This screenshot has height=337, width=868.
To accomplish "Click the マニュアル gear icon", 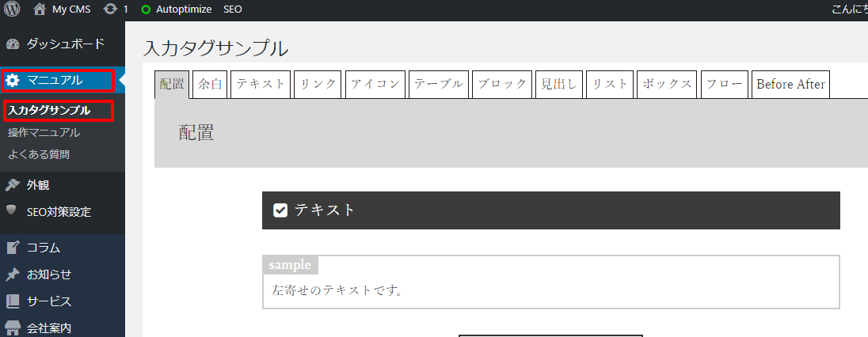I will tap(13, 81).
